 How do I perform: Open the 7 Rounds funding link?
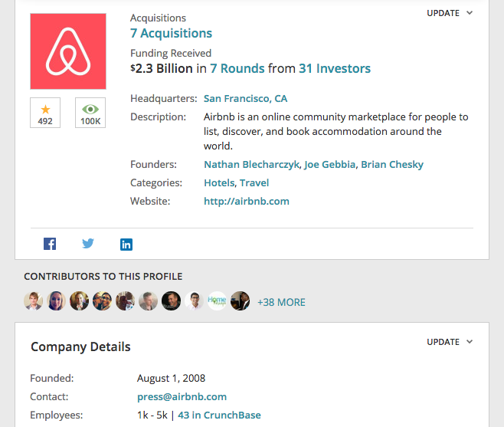tap(237, 68)
